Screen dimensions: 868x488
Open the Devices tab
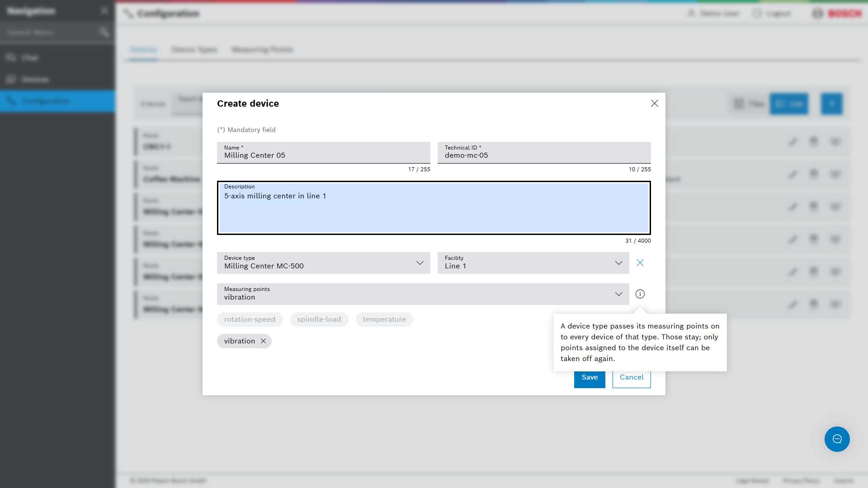pyautogui.click(x=144, y=50)
